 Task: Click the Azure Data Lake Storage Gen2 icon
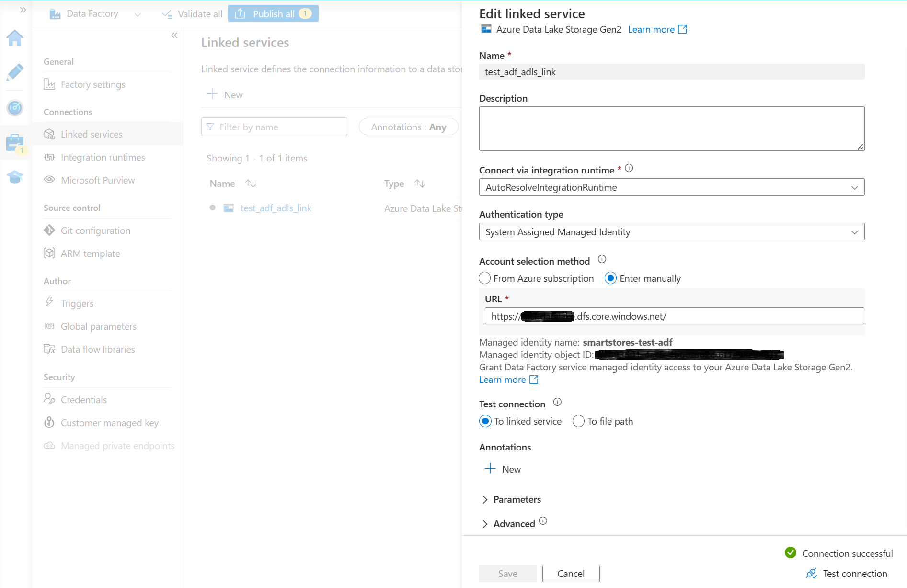486,29
